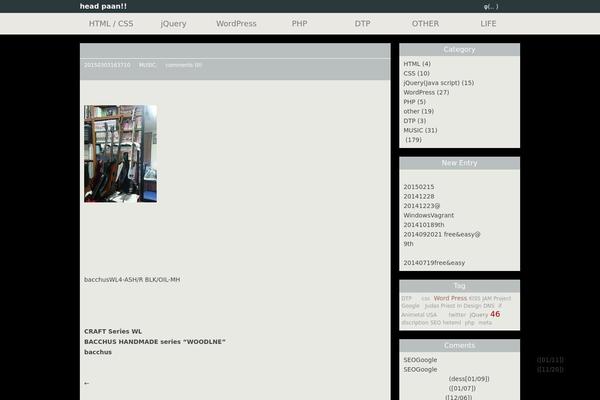The height and width of the screenshot is (400, 600).
Task: Open category DTP (3)
Action: pos(415,121)
